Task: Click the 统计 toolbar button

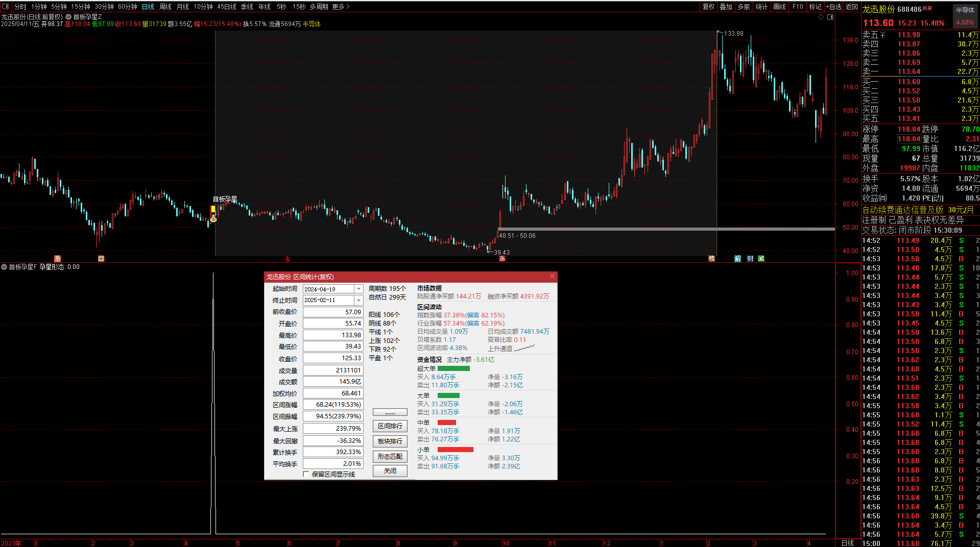Action: pos(761,7)
